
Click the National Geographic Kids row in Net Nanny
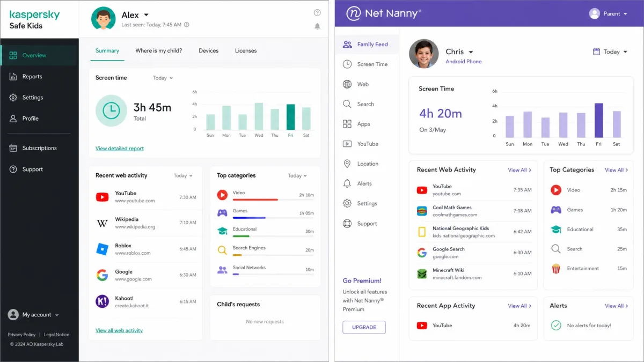click(474, 232)
